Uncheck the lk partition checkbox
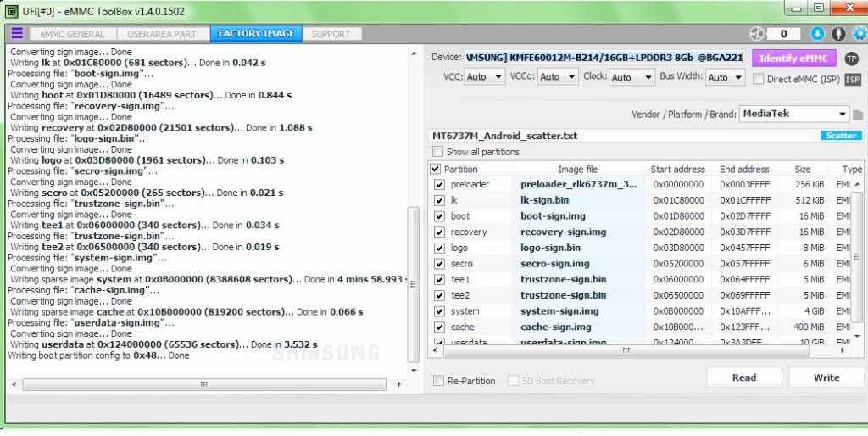This screenshot has width=868, height=436. click(440, 200)
